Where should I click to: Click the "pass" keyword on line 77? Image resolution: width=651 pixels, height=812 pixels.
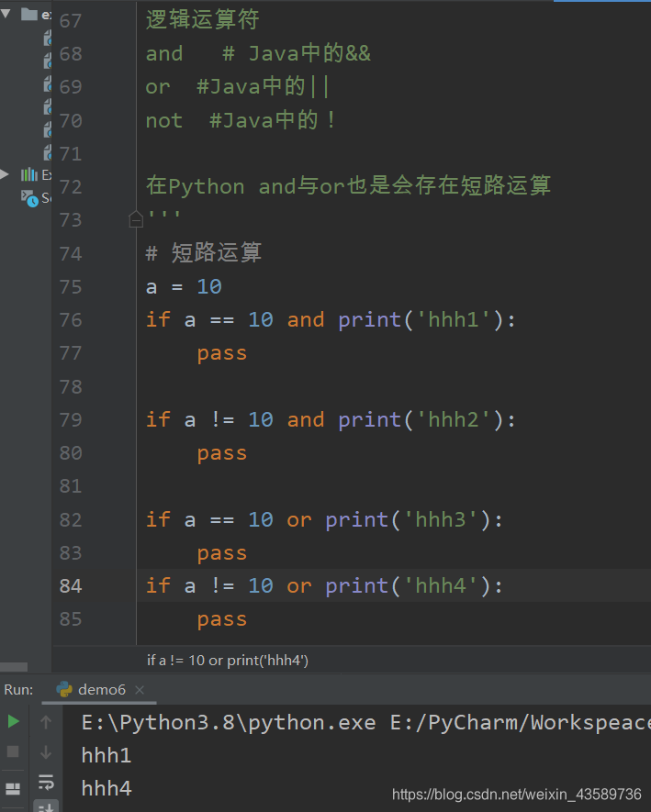[x=222, y=354]
